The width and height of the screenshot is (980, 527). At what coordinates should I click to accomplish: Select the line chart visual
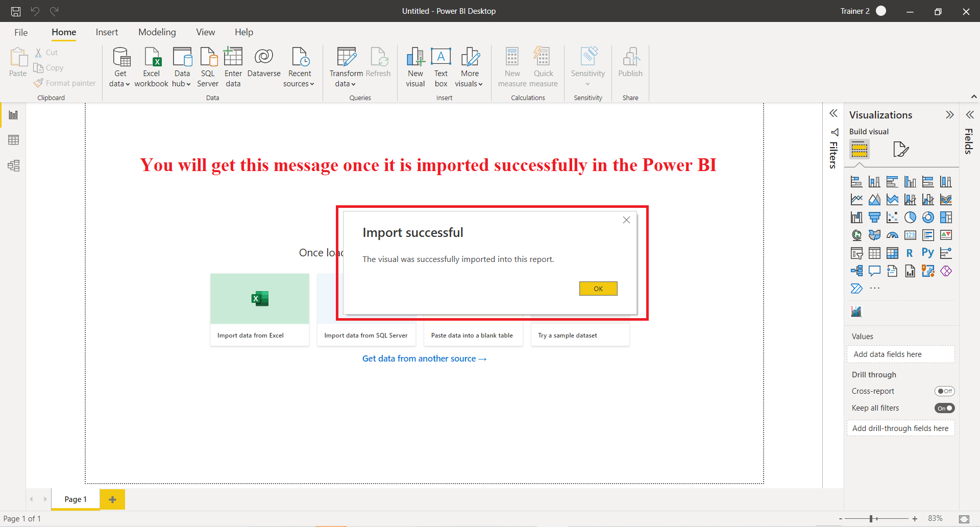click(856, 200)
